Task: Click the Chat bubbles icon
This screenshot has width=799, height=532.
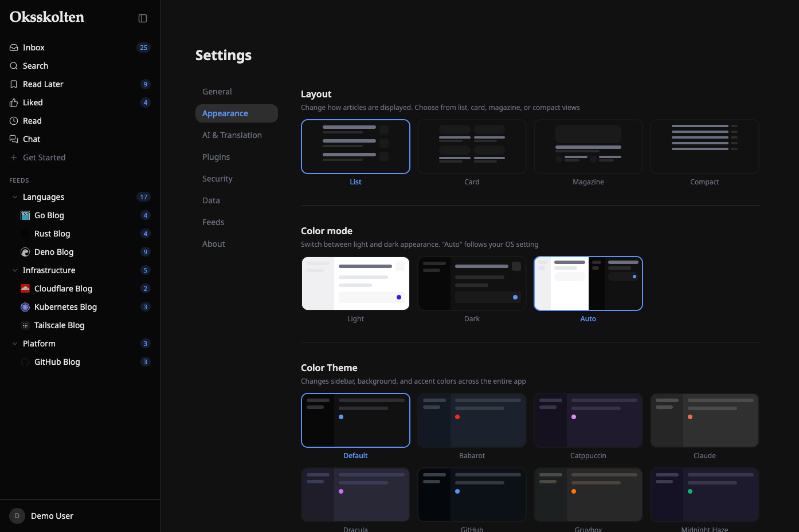Action: [14, 139]
